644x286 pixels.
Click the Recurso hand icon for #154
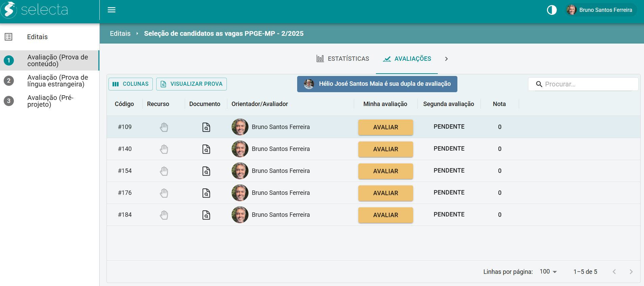pos(164,171)
